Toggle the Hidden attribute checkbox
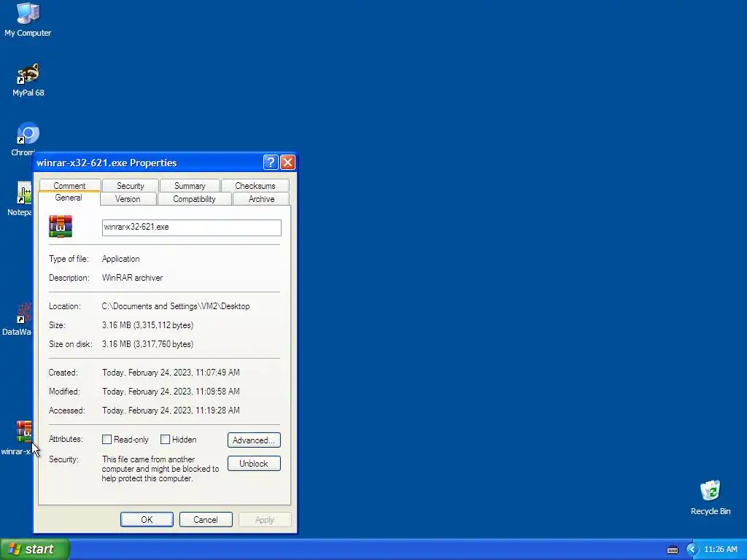This screenshot has width=747, height=560. pyautogui.click(x=165, y=440)
